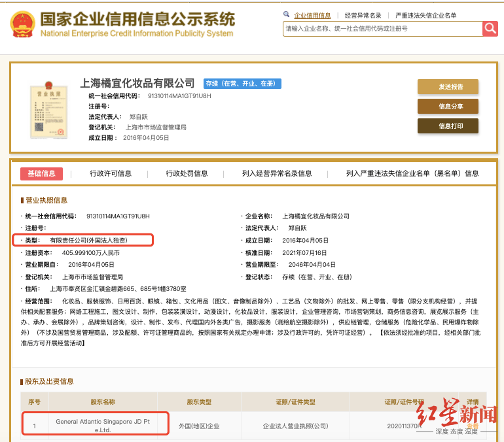Click the address 上海市奉贤区金汇镇金碧路665、685号1幢3780室
504x442 pixels.
118,289
